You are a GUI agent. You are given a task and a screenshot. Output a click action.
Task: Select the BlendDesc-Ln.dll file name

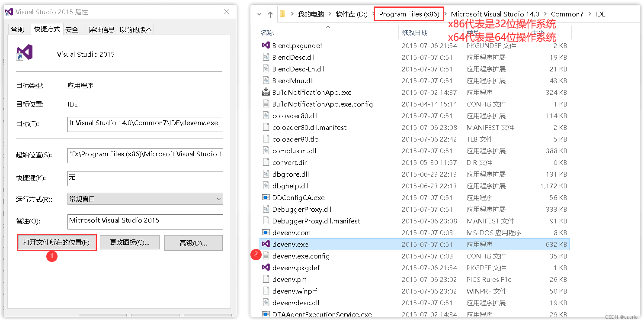[x=298, y=69]
